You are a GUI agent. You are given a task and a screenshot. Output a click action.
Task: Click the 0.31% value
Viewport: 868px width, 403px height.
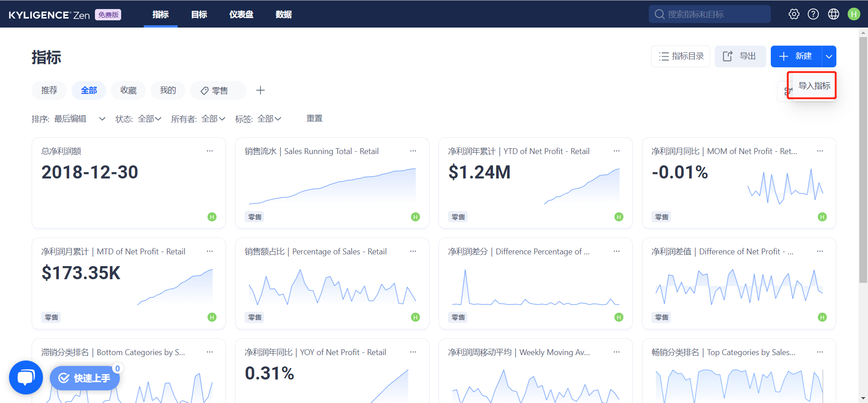tap(269, 373)
